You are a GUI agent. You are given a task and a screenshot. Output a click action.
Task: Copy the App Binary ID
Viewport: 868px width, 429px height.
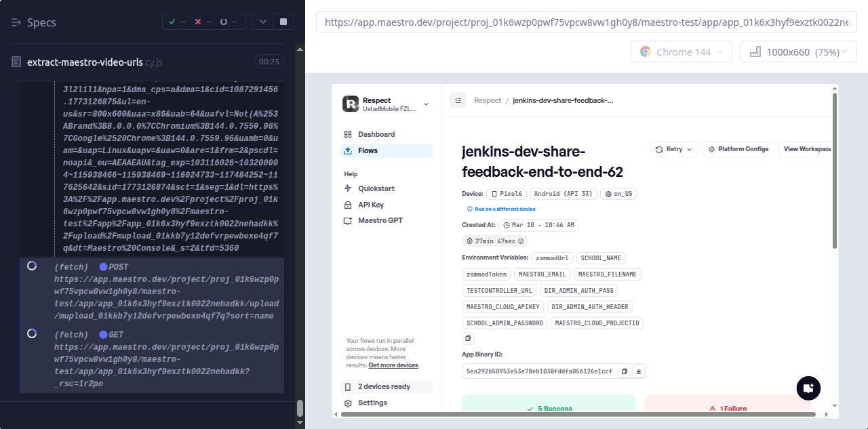tap(625, 371)
